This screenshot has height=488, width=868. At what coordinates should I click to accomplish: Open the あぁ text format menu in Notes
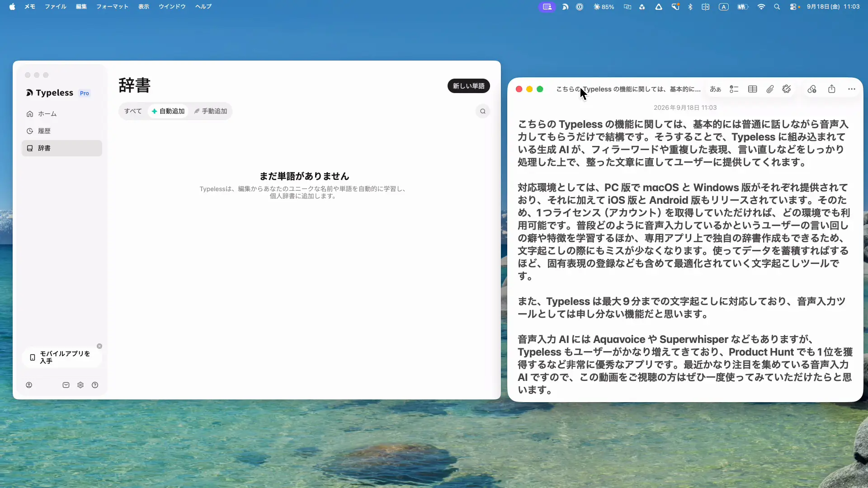(715, 89)
